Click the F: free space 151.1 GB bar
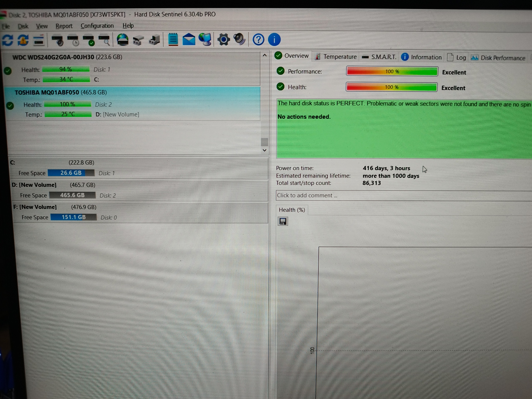The width and height of the screenshot is (532, 399). click(x=74, y=217)
